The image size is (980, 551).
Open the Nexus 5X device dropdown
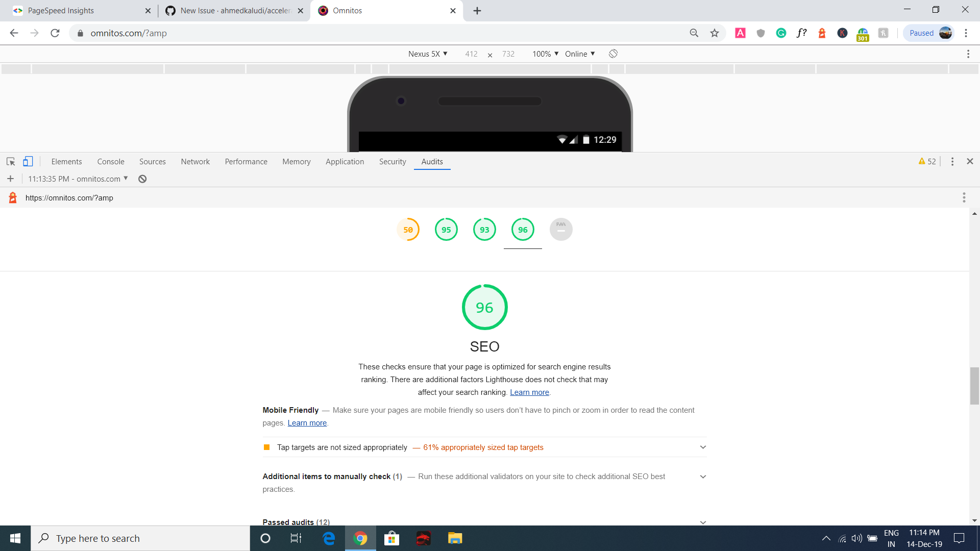tap(428, 54)
